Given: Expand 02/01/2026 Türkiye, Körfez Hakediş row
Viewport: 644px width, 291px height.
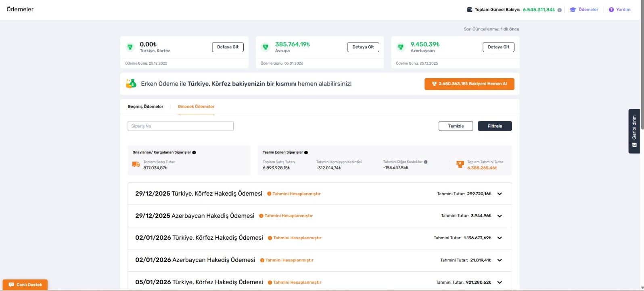Looking at the screenshot, I should tap(500, 238).
